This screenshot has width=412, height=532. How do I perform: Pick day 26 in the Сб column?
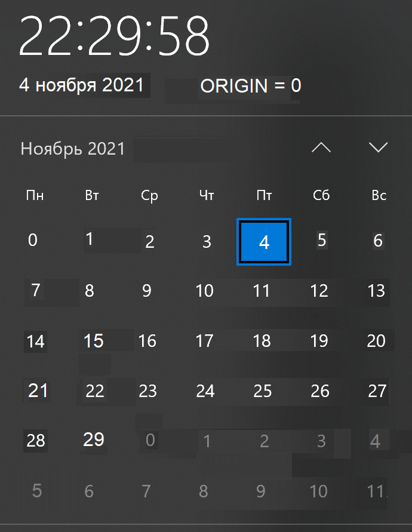point(320,391)
